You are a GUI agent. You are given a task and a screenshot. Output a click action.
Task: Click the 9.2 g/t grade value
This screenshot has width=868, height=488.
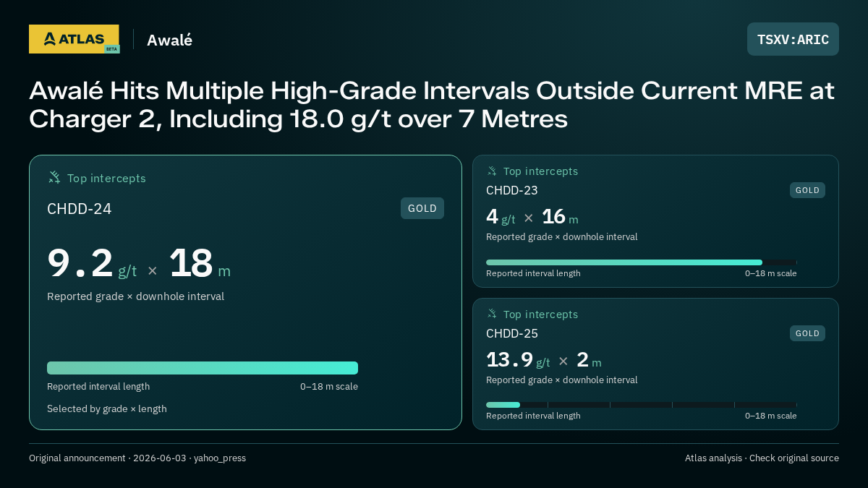click(92, 264)
